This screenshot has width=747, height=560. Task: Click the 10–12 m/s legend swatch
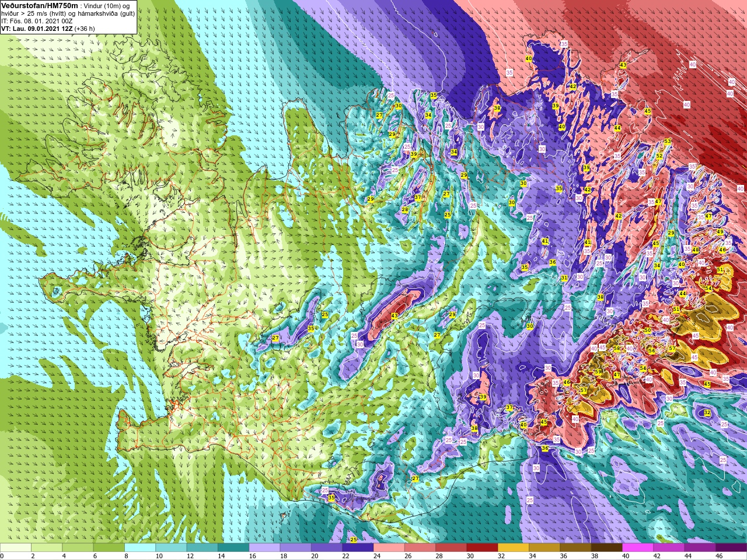[171, 548]
